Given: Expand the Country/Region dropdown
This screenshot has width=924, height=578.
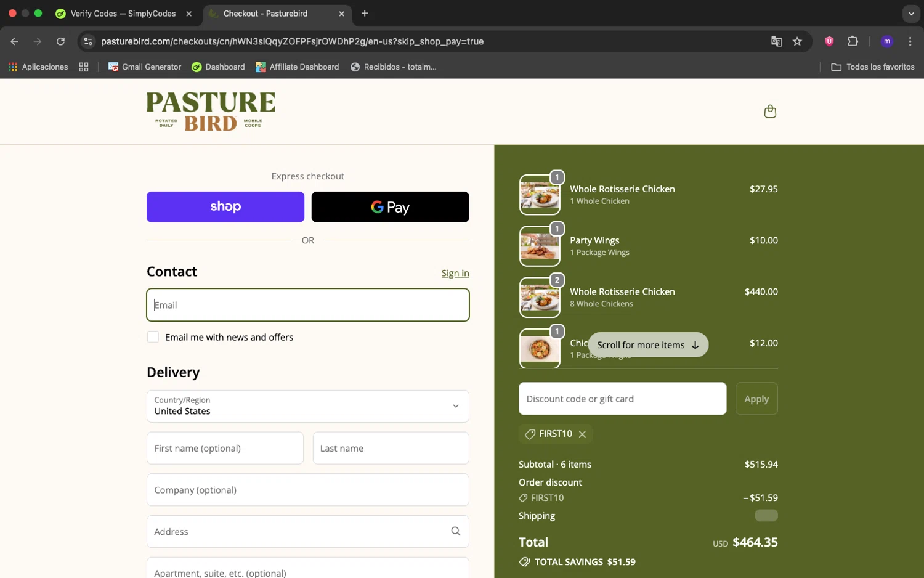Looking at the screenshot, I should (308, 406).
